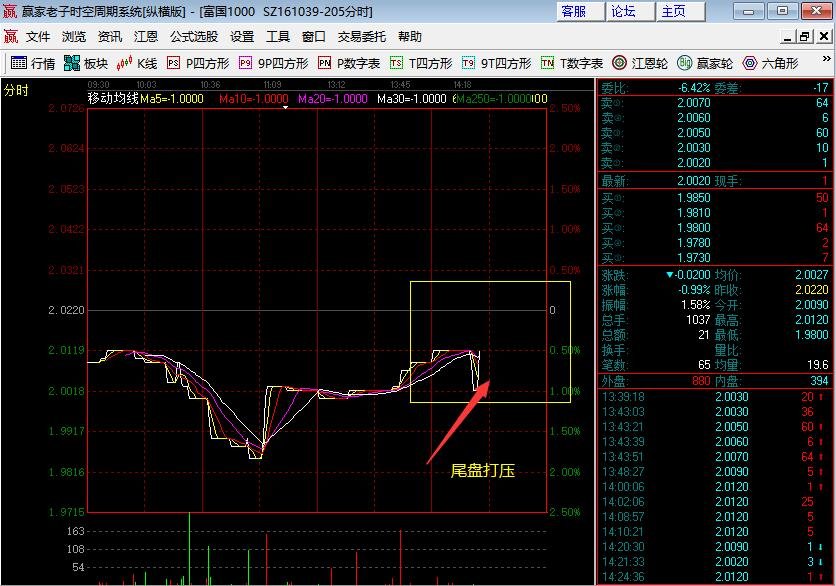Open the 江恩 menu

[146, 36]
